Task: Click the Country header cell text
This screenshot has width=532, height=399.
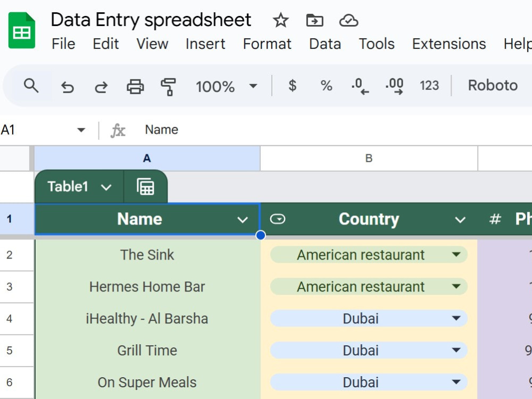Action: tap(369, 219)
